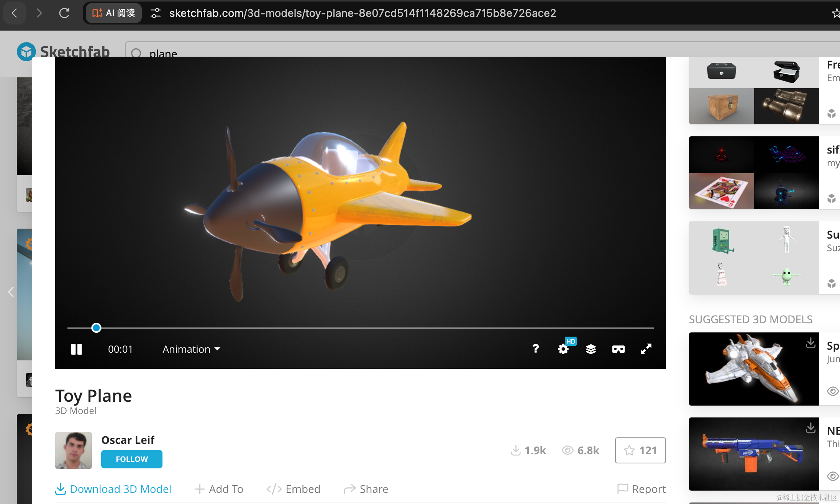The height and width of the screenshot is (504, 840).
Task: Click the views eye icon beside spaceship model
Action: 833,391
